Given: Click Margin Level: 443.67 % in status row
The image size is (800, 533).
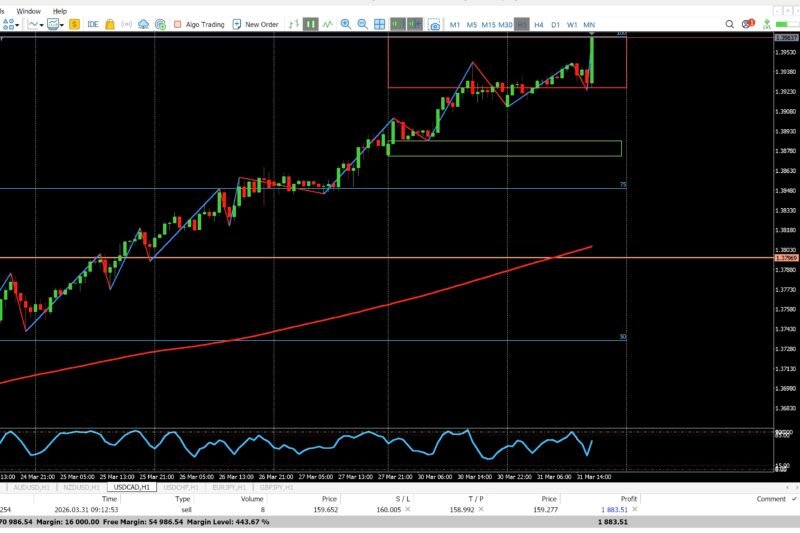Looking at the screenshot, I should (228, 522).
